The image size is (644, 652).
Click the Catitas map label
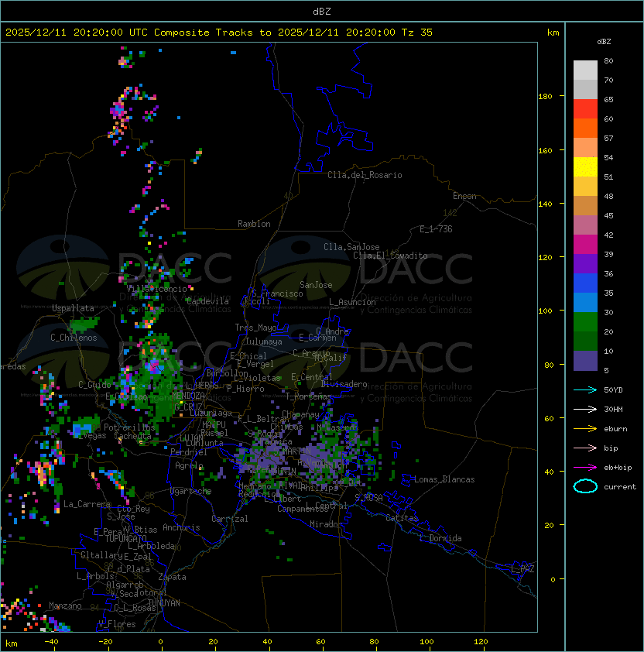pyautogui.click(x=402, y=518)
